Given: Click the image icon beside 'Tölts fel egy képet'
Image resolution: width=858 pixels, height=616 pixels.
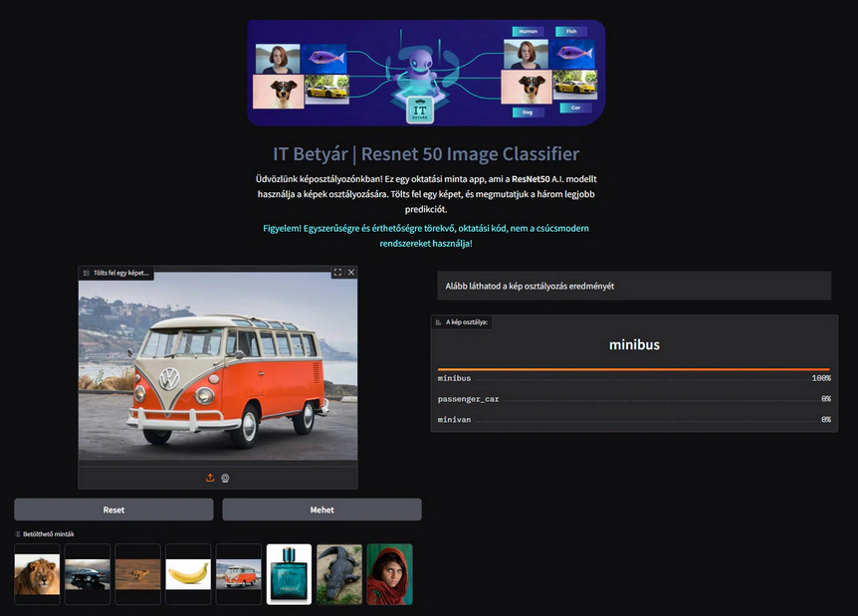Looking at the screenshot, I should pyautogui.click(x=87, y=273).
